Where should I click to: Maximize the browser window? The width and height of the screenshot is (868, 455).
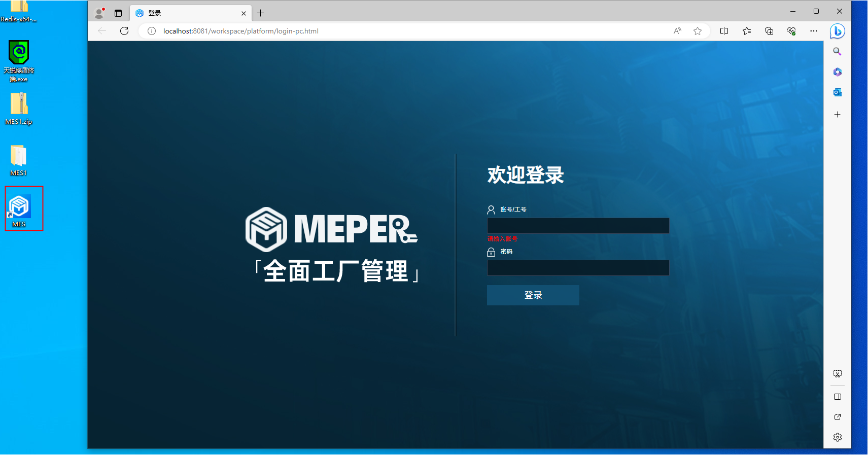coord(816,11)
